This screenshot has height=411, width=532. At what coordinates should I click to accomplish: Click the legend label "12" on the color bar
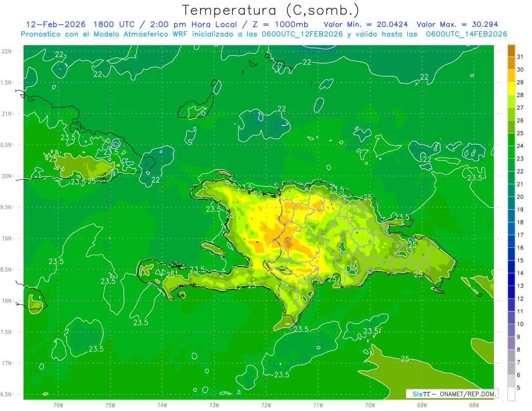tap(520, 299)
